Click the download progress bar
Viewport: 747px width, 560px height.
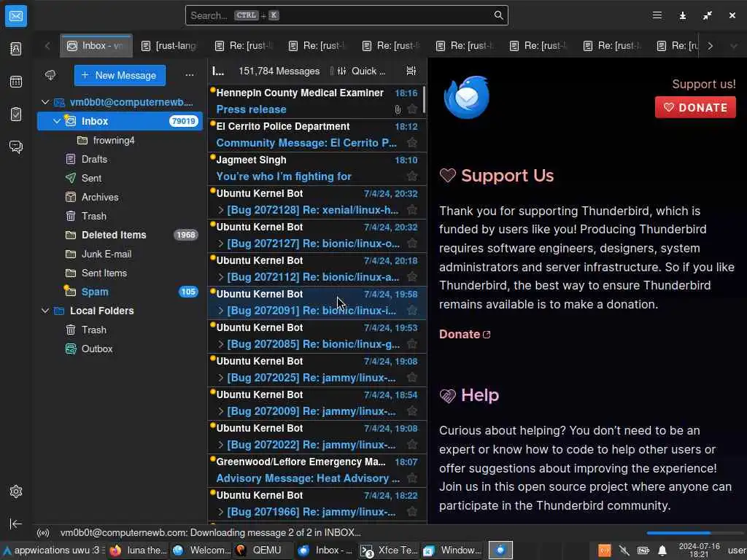pyautogui.click(x=694, y=533)
